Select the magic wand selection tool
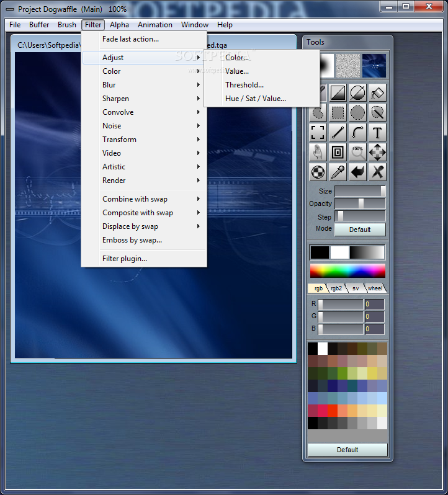The width and height of the screenshot is (448, 495). (377, 113)
